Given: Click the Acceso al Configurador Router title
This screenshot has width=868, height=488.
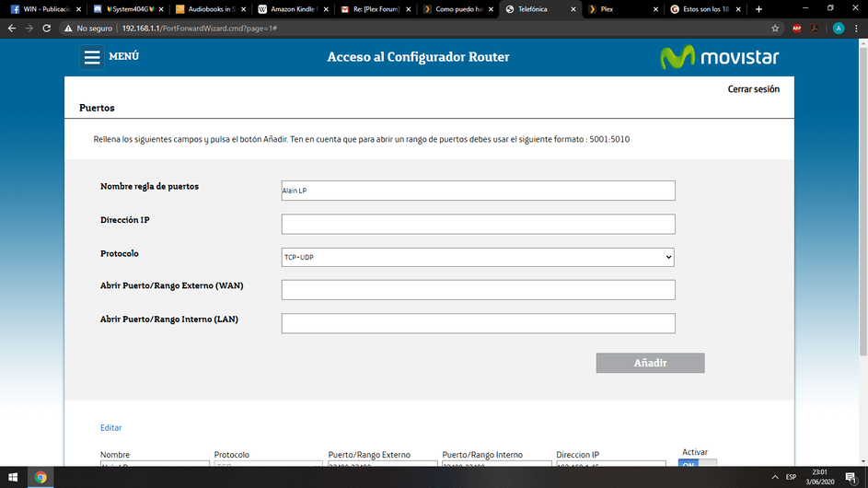Looking at the screenshot, I should (x=418, y=57).
